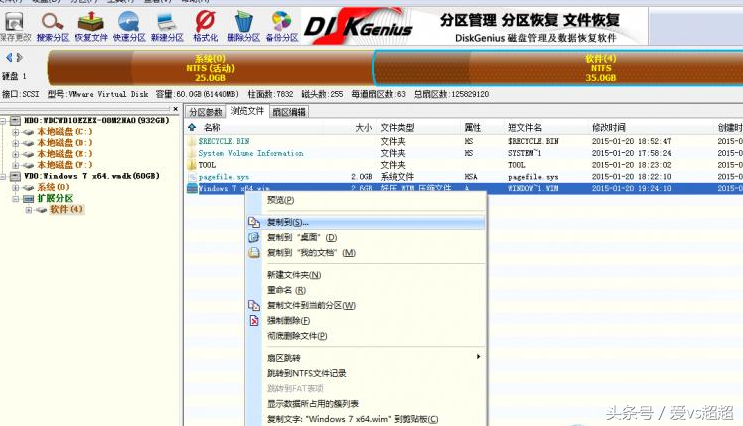Switch to Sector Editor (扇区编辑) tab

[289, 112]
